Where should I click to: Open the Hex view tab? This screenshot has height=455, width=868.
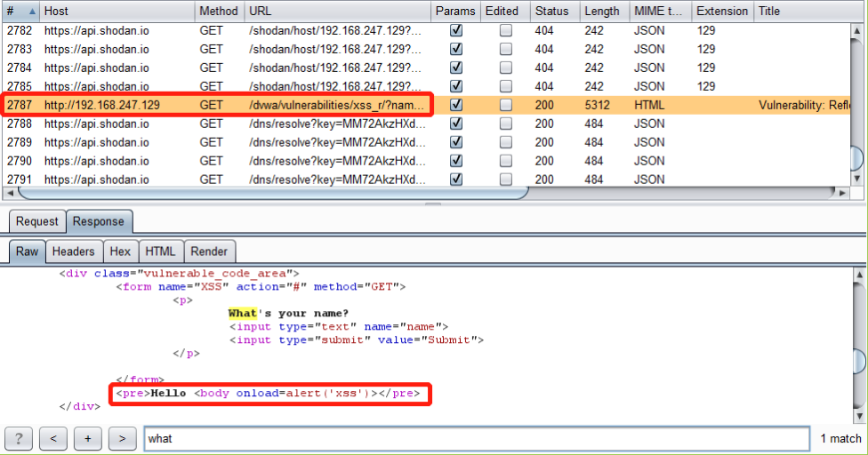120,251
